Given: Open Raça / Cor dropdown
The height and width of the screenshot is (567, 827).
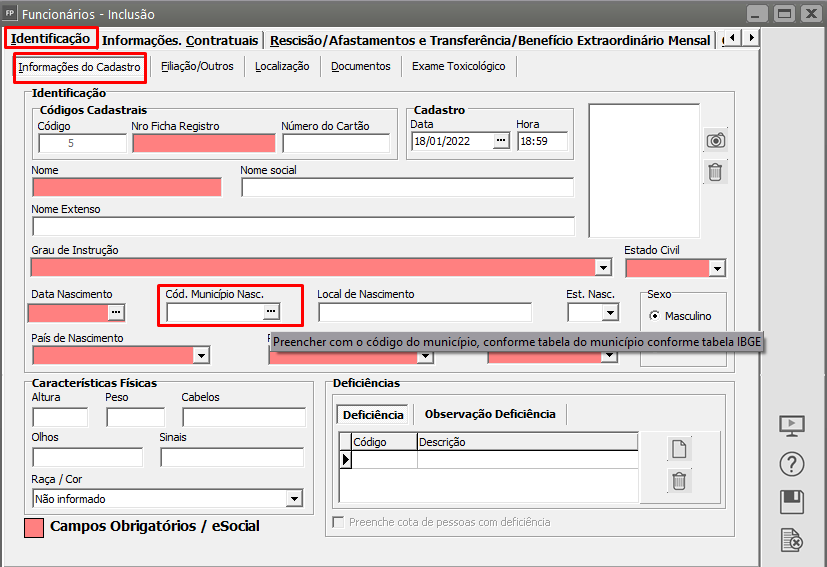Looking at the screenshot, I should (x=294, y=498).
